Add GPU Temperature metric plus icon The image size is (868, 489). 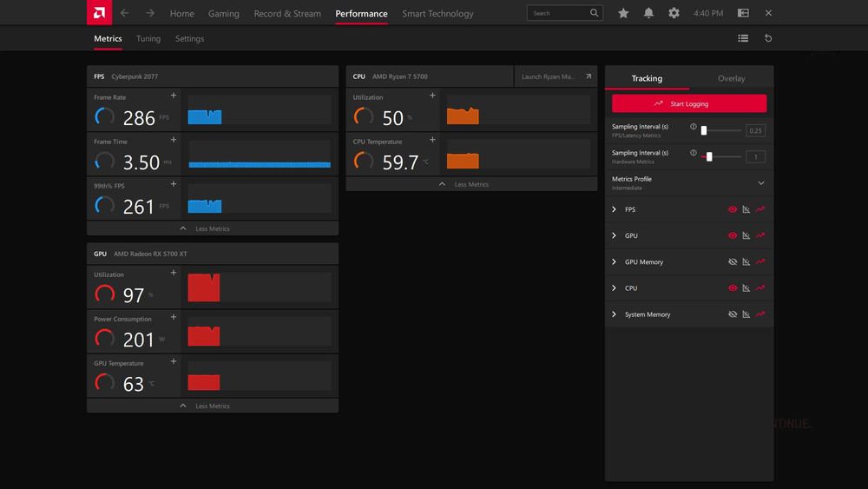point(174,361)
